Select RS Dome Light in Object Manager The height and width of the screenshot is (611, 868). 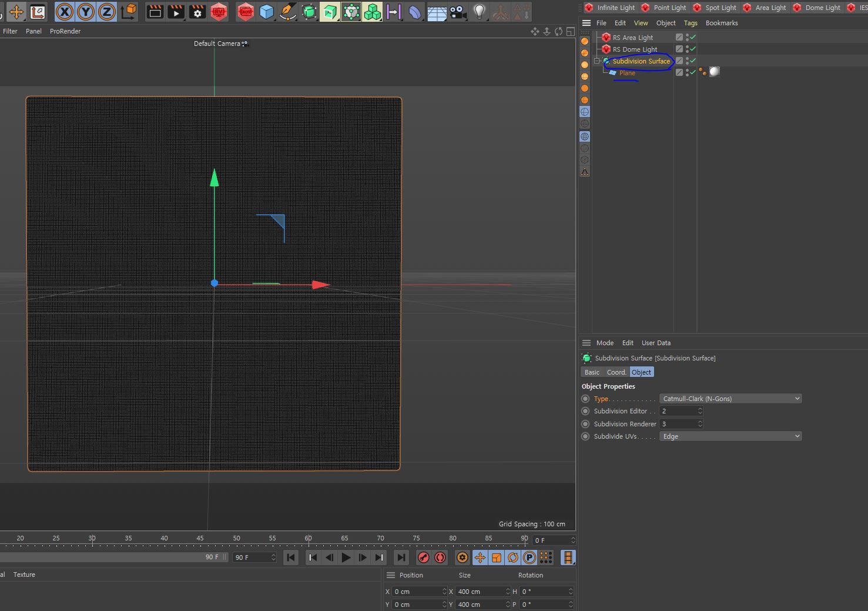coord(635,49)
